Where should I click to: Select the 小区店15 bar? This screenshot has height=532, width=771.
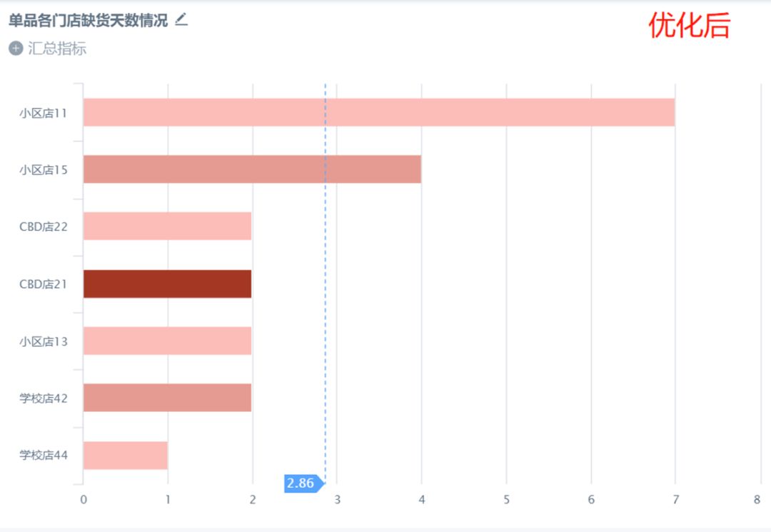[252, 169]
